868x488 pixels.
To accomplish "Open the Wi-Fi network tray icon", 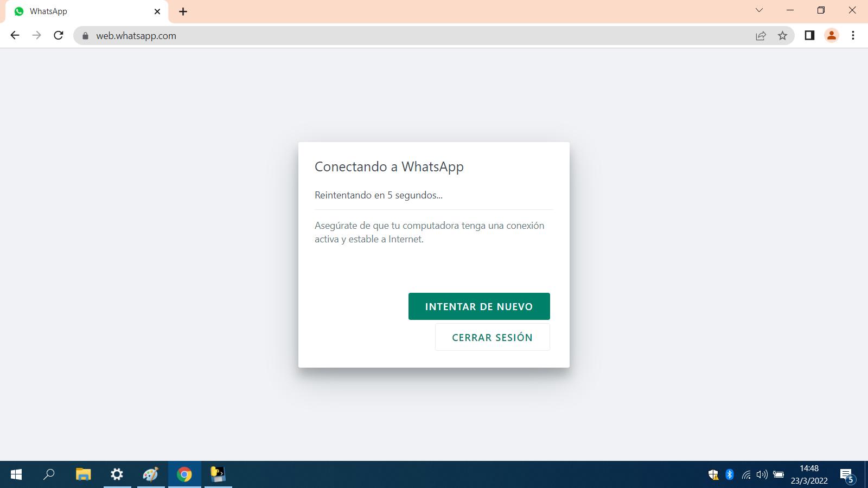I will pyautogui.click(x=746, y=475).
